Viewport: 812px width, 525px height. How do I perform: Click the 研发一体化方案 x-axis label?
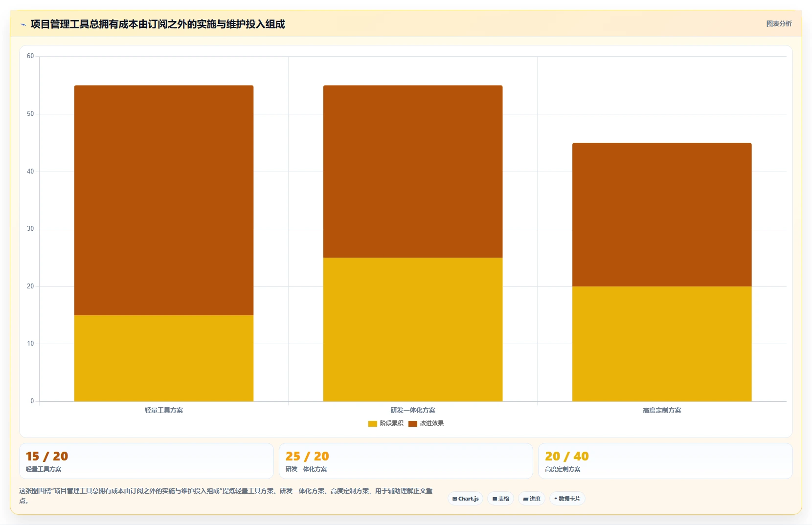point(413,410)
